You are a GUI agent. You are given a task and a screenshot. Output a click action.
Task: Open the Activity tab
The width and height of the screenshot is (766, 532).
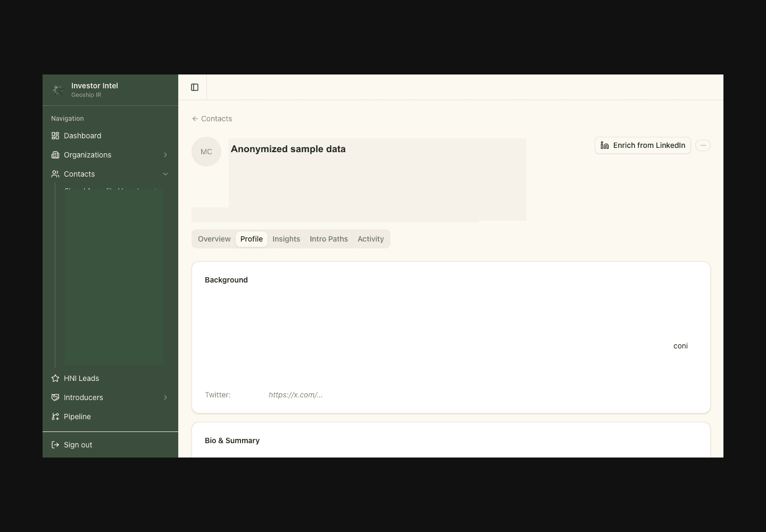coord(371,239)
